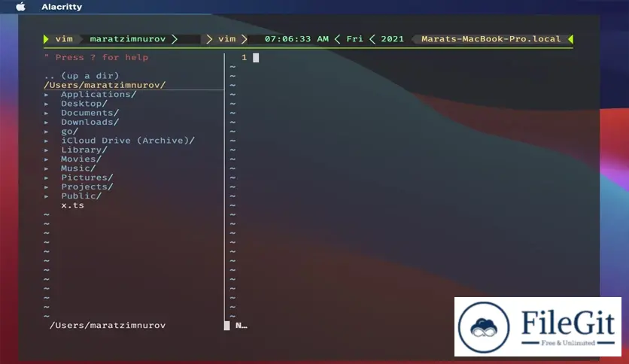
Task: Expand the Downloads/ folder arrow
Action: coord(47,123)
